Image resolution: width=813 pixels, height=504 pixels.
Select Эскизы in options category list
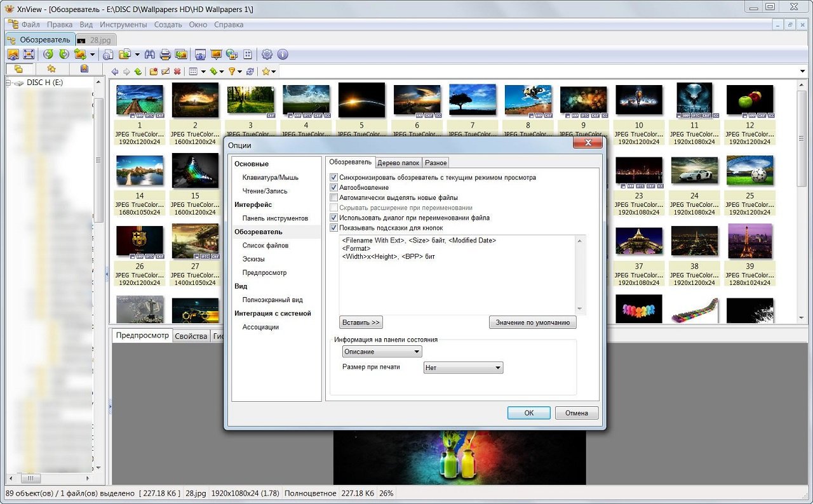coord(253,259)
